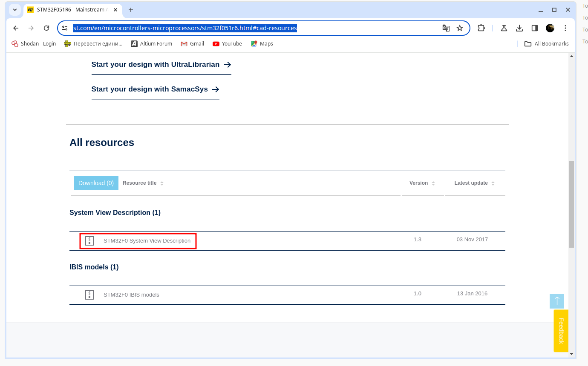Screen dimensions: 588x366
Task: Open STM32F0 IBIS models resource
Action: coord(131,295)
